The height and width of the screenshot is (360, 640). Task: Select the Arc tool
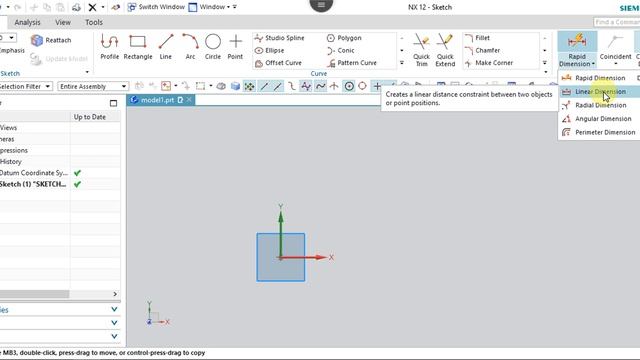190,47
